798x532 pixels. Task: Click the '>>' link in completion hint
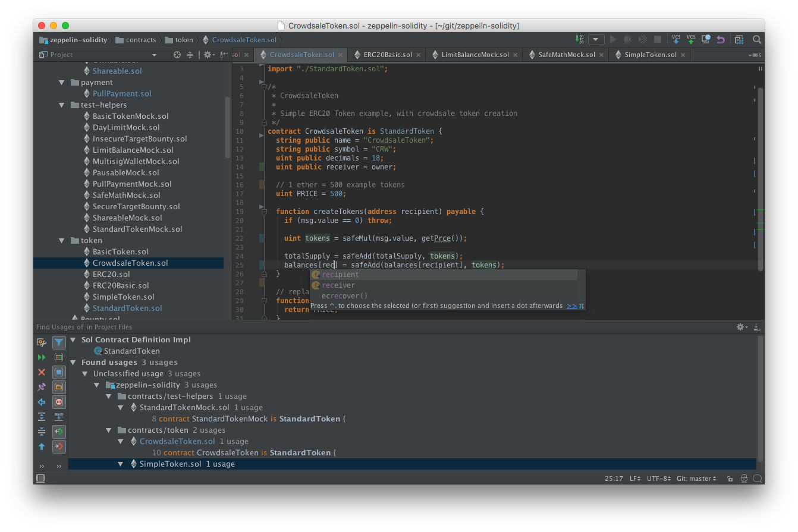click(x=571, y=306)
